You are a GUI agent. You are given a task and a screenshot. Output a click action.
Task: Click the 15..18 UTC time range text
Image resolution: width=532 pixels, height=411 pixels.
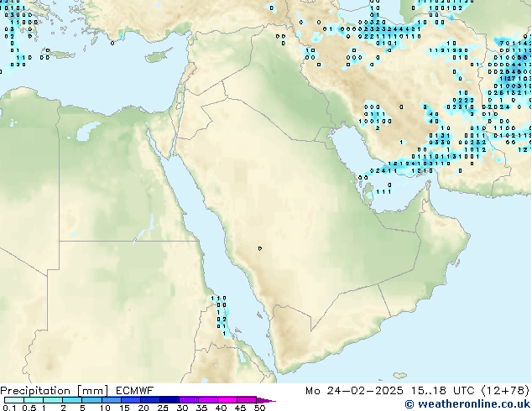[x=436, y=390]
